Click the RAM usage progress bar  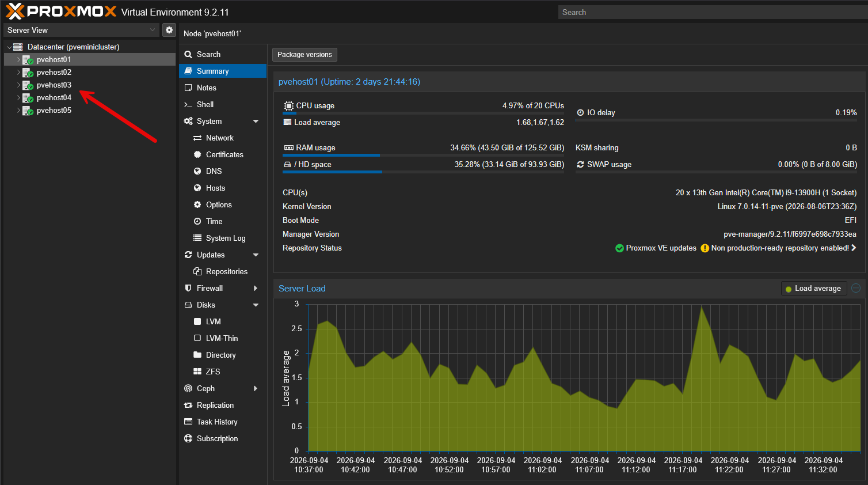point(423,156)
